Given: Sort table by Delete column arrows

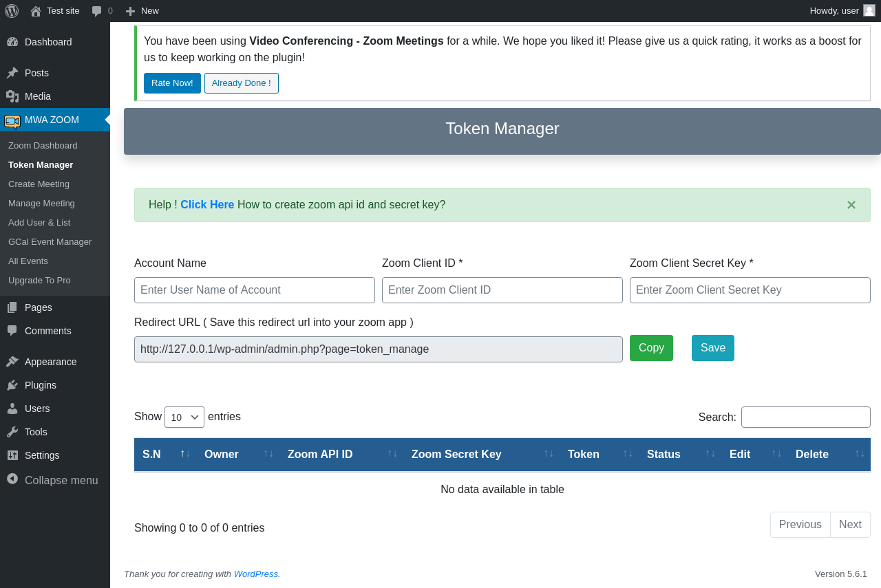Looking at the screenshot, I should [x=860, y=453].
